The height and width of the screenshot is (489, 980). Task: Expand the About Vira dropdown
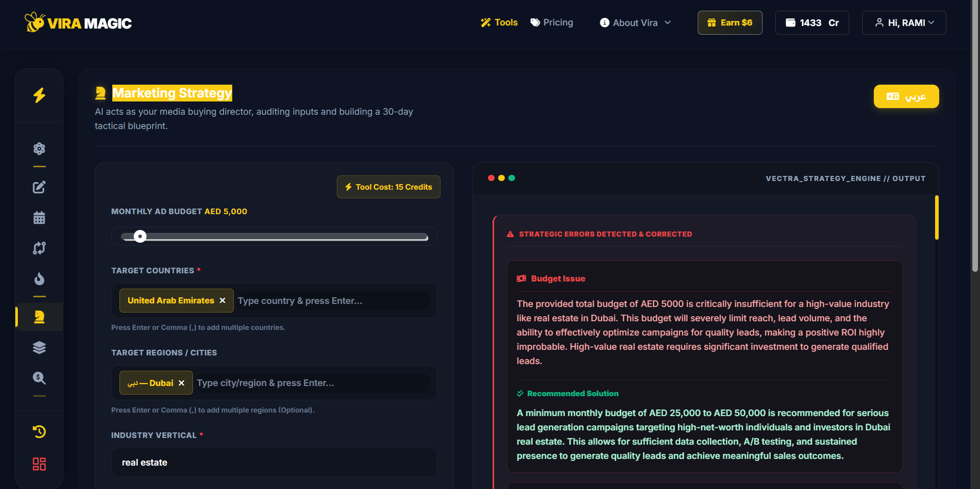[635, 23]
